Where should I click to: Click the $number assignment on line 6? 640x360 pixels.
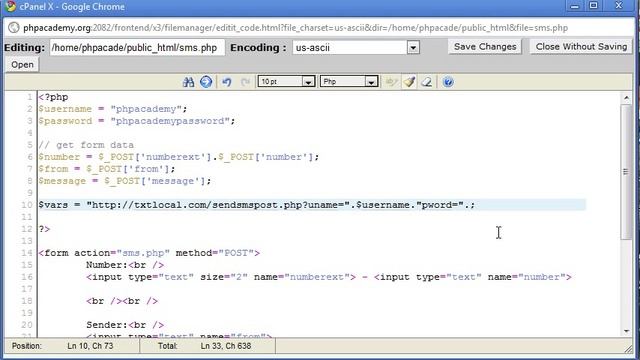pos(179,157)
